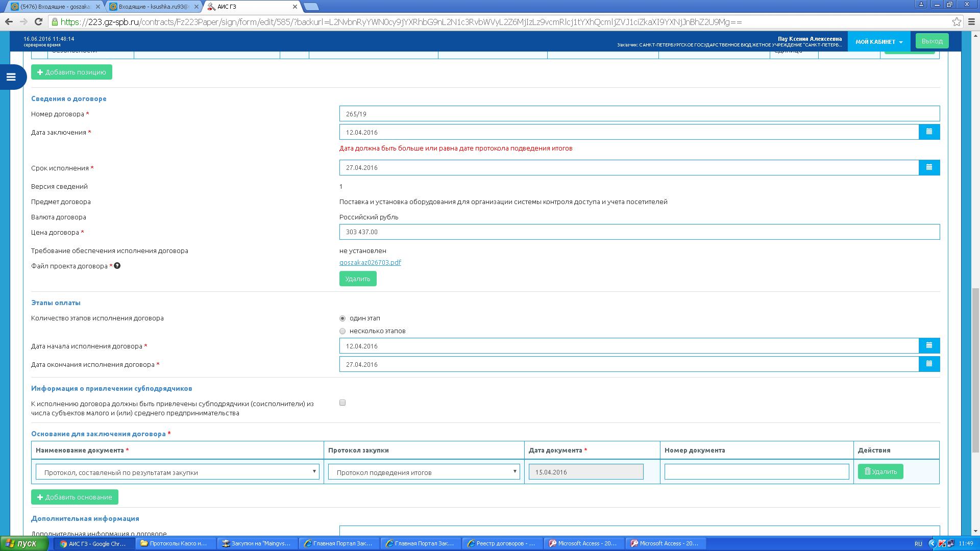The height and width of the screenshot is (551, 980).
Task: Open the МОЙ КАБИНЕТ dropdown menu
Action: [879, 42]
